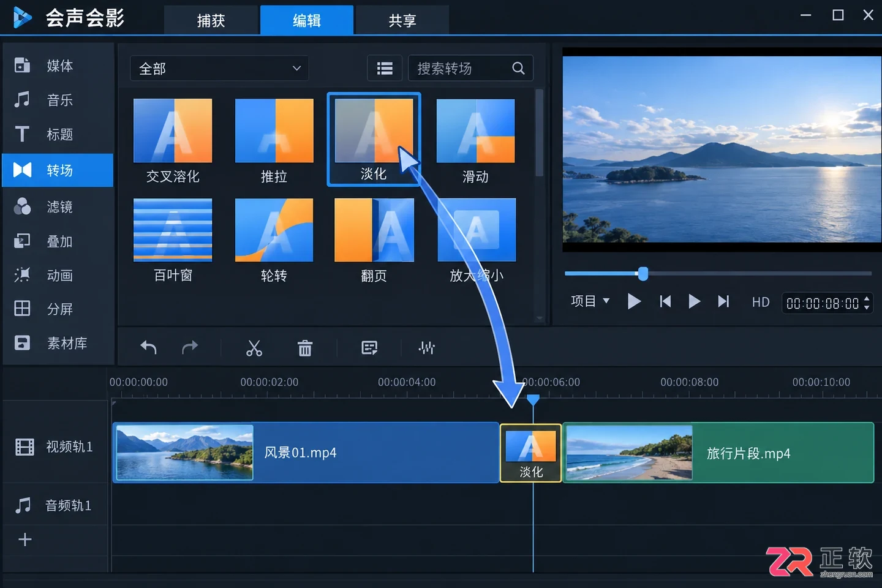The height and width of the screenshot is (588, 882).
Task: Click the 00:00:08:00 ruler mark
Action: point(690,382)
